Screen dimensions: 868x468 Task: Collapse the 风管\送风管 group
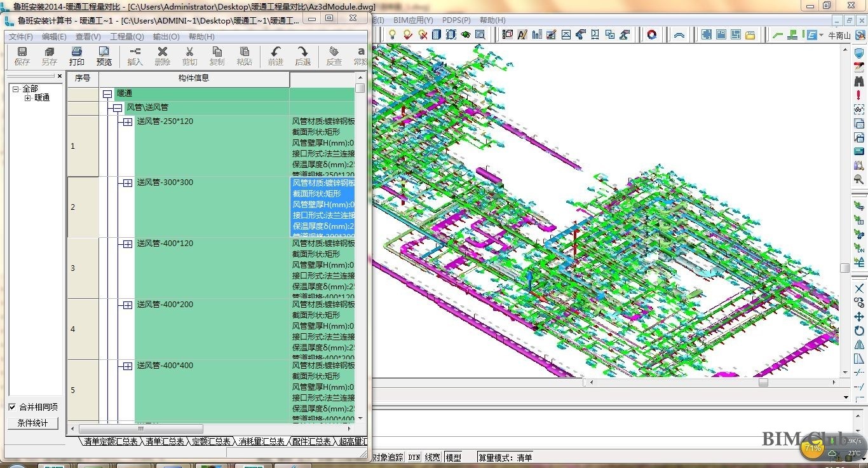pyautogui.click(x=117, y=108)
